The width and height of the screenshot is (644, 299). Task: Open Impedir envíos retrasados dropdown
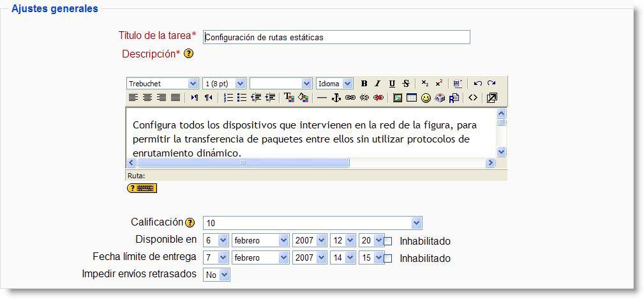[216, 275]
